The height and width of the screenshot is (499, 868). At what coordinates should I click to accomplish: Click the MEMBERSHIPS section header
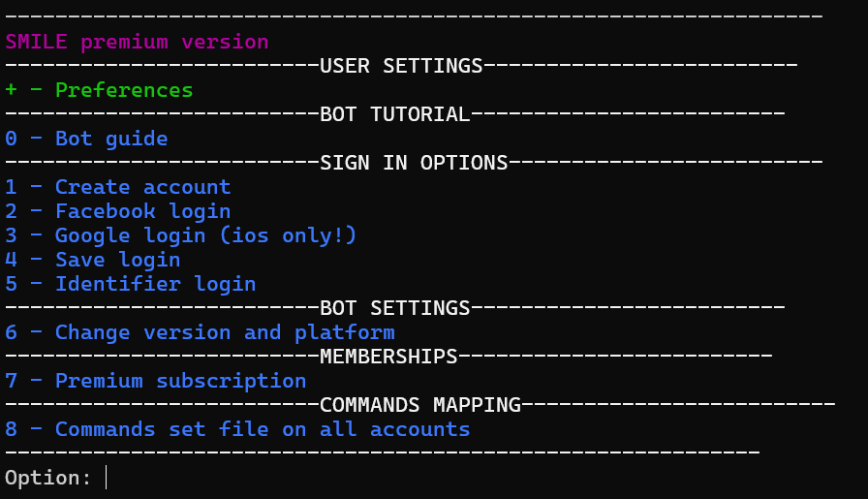[x=388, y=357]
